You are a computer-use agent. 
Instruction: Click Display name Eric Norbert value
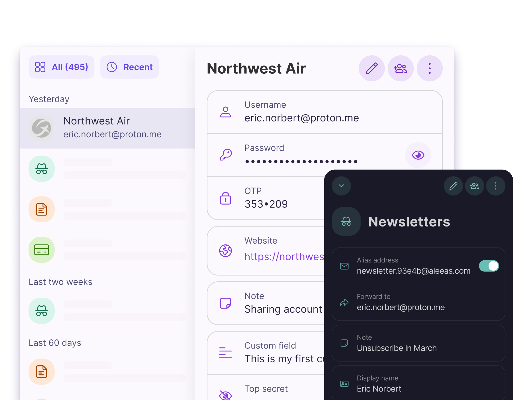[x=379, y=389]
